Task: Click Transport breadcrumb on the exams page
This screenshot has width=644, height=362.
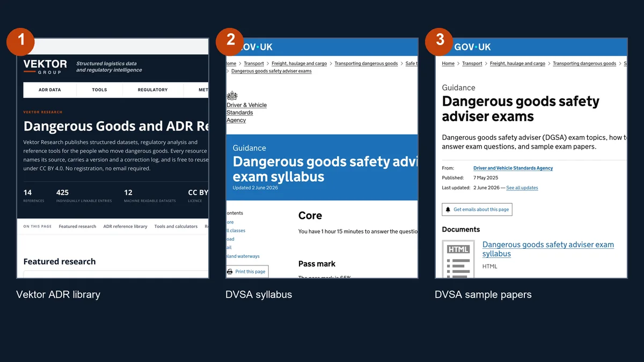Action: coord(472,63)
